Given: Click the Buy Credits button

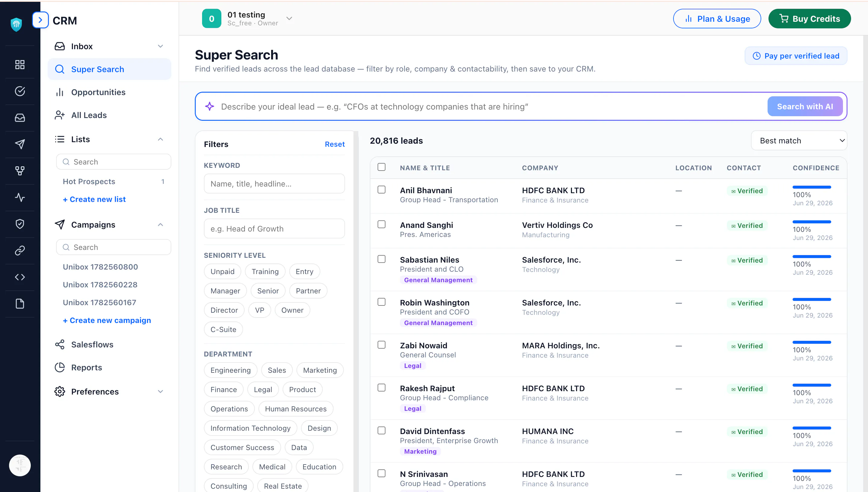Looking at the screenshot, I should (x=809, y=19).
